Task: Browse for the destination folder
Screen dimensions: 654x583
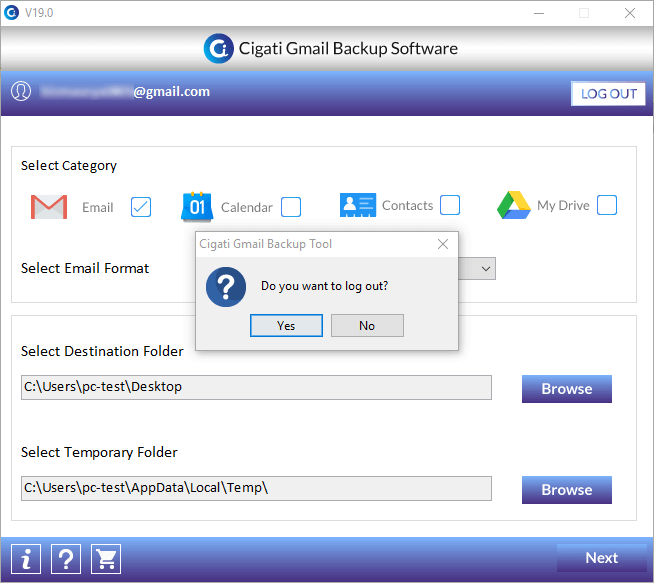Action: pos(567,389)
